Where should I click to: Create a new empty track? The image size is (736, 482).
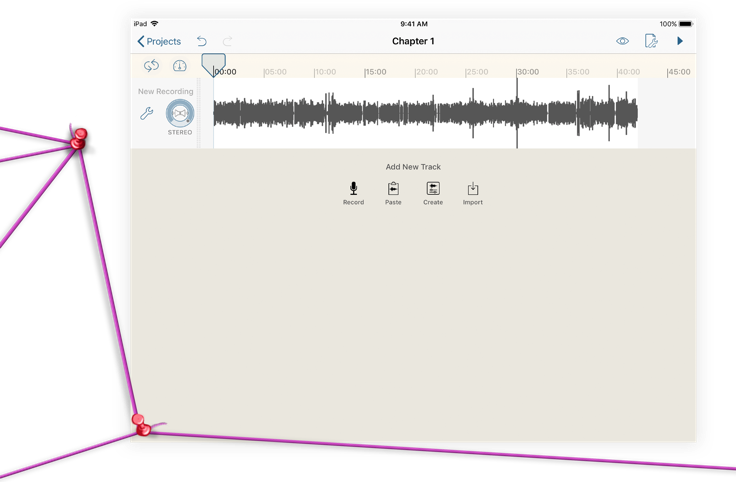(433, 193)
